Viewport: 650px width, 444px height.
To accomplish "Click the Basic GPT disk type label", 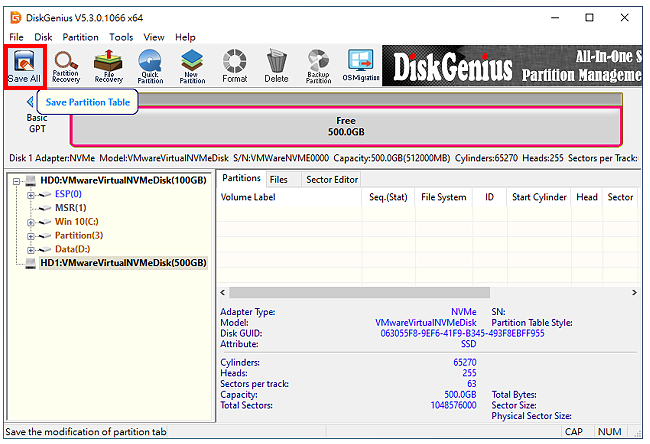I will pos(37,124).
